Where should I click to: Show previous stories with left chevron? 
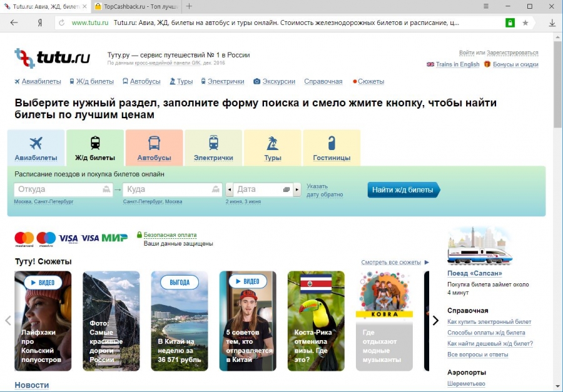(x=8, y=321)
